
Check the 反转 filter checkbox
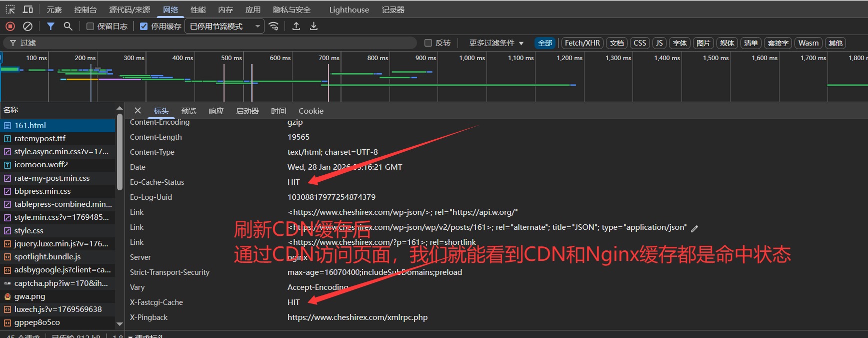point(428,43)
